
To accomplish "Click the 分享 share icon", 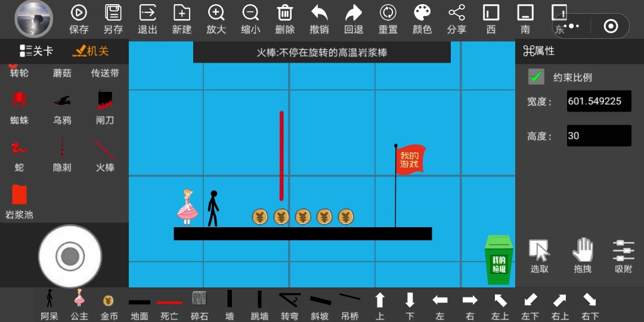I will [x=457, y=13].
